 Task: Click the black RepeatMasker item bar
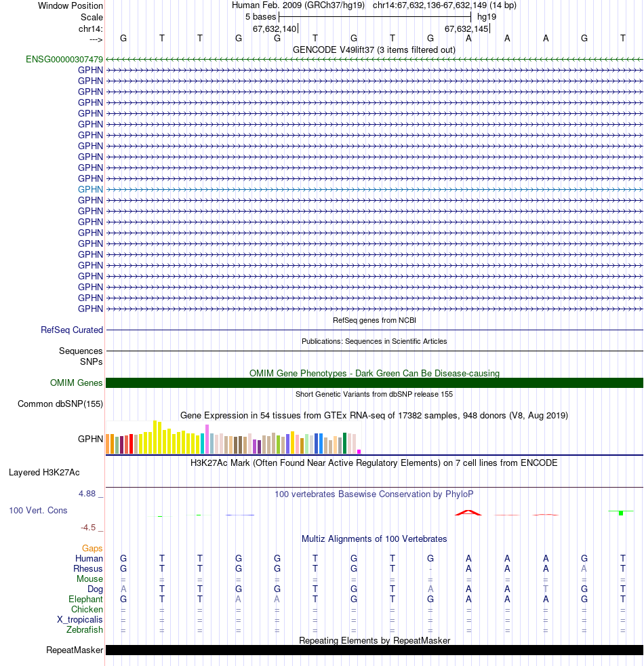[374, 650]
